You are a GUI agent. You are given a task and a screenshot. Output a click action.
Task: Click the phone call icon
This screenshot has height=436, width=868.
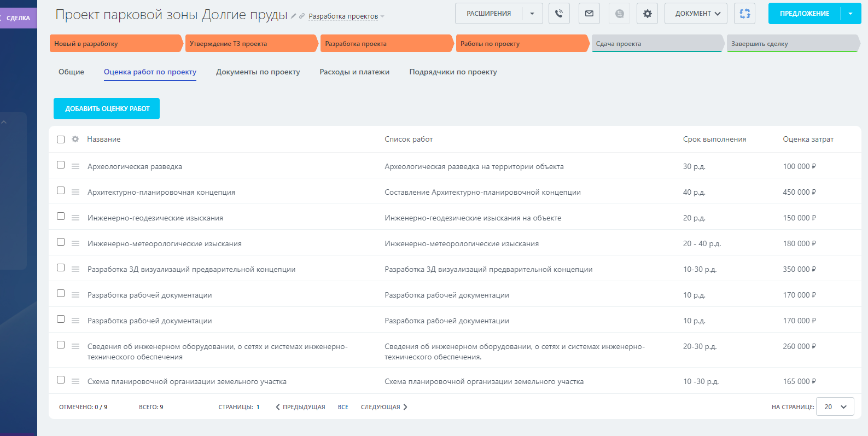pos(559,14)
